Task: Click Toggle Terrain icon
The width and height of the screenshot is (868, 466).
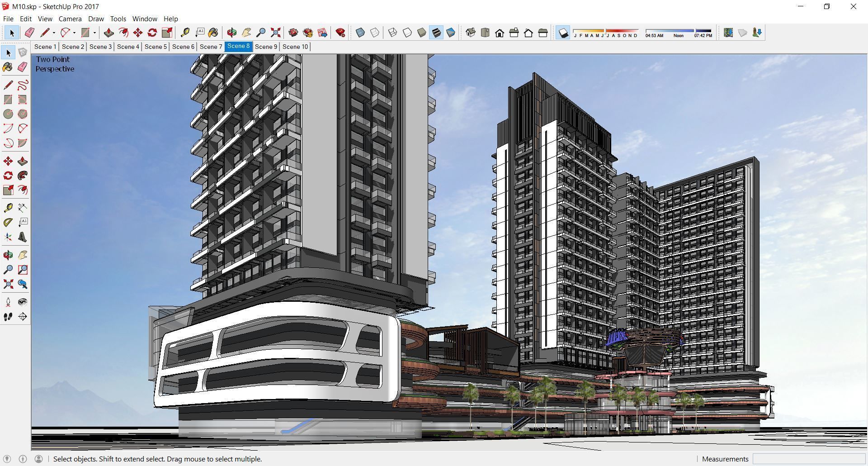Action: (x=743, y=33)
